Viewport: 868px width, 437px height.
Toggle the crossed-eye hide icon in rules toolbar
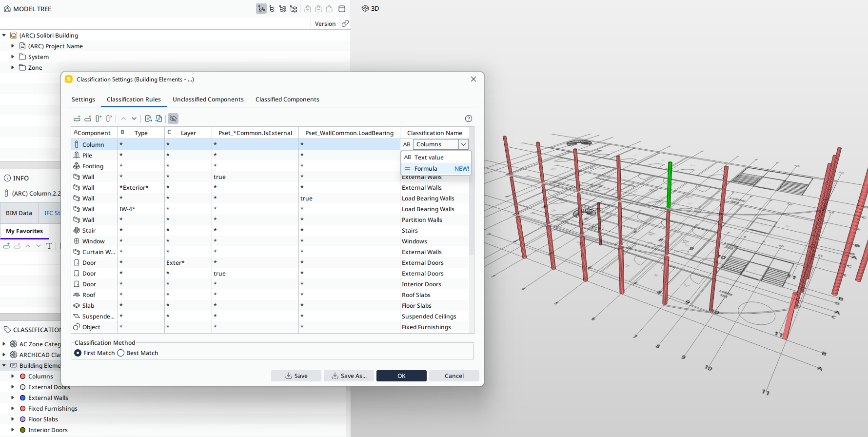click(173, 119)
